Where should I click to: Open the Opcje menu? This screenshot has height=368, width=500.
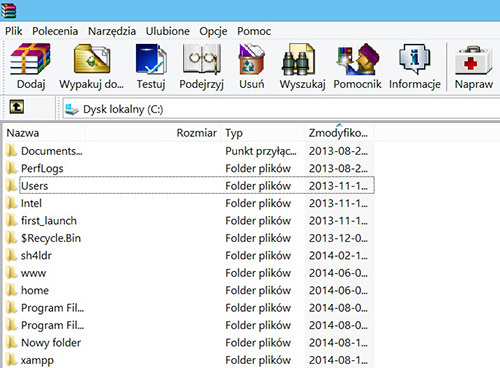click(x=213, y=31)
